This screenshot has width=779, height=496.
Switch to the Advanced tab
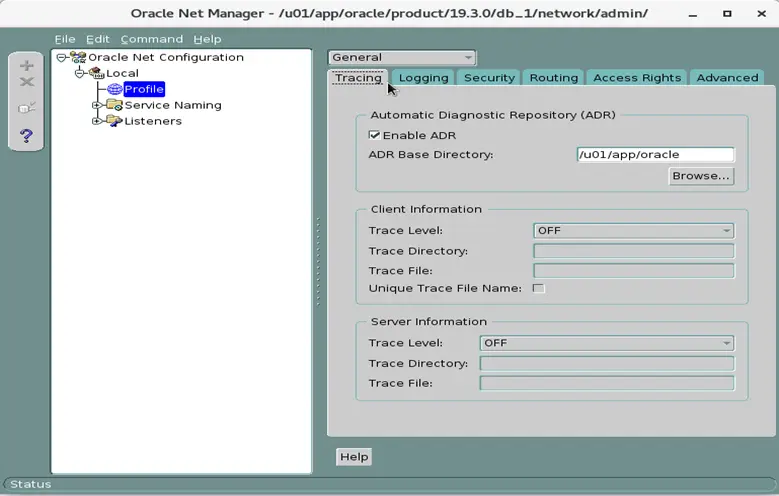coord(727,78)
